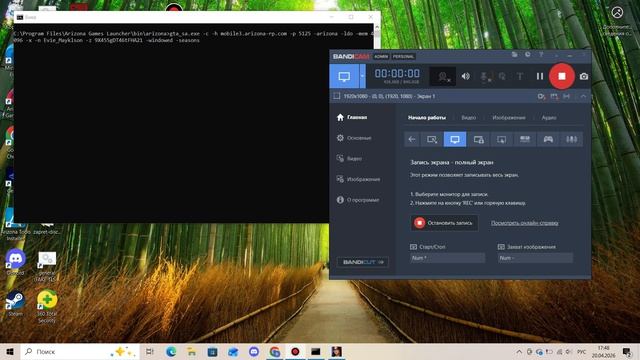Select the game recording gamepad icon
The width and height of the screenshot is (640, 360).
pos(548,139)
